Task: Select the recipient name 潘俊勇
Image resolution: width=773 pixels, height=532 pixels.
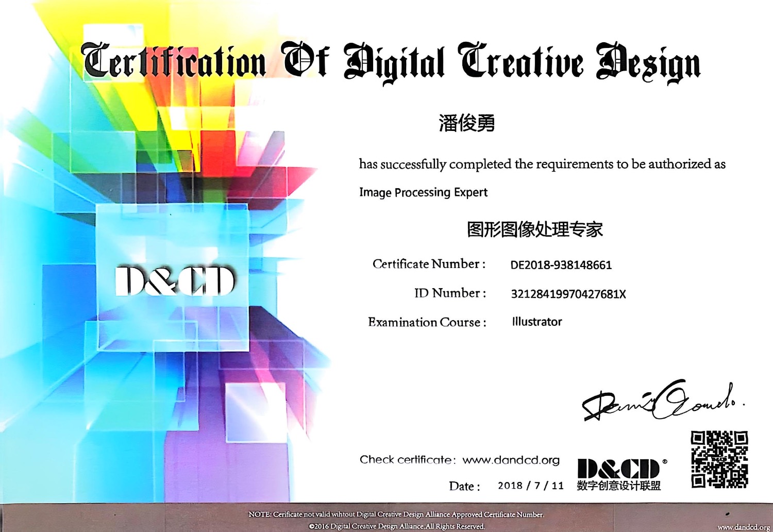Action: pyautogui.click(x=466, y=123)
